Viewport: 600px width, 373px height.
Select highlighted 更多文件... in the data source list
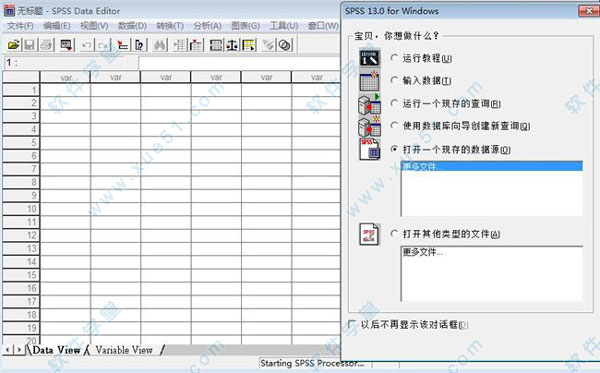click(x=492, y=166)
